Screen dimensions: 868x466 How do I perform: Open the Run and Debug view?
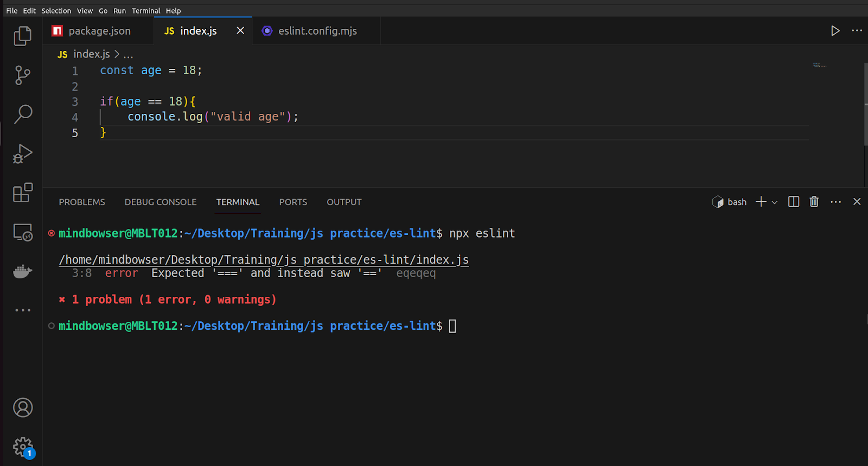click(x=22, y=154)
